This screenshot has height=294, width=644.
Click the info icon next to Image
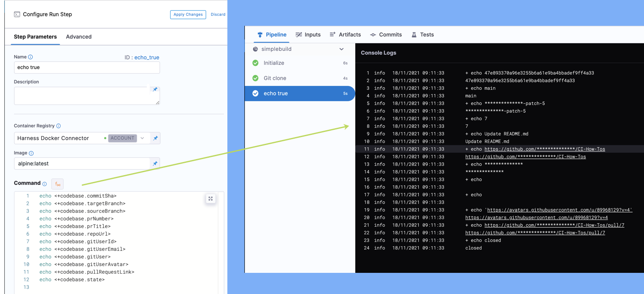(31, 153)
